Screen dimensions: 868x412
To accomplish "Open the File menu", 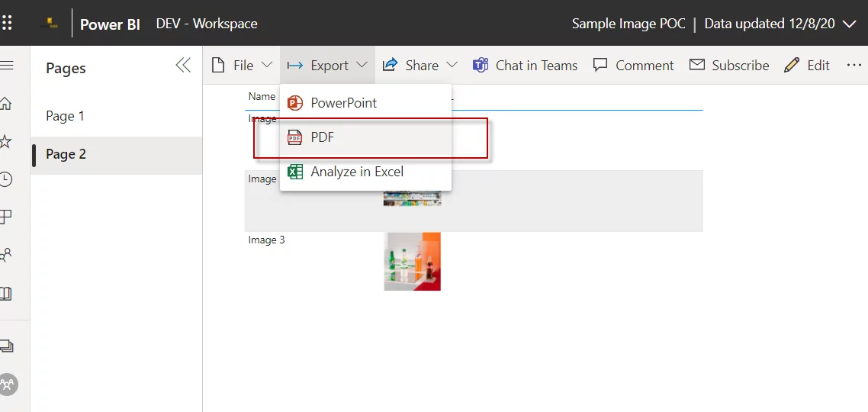I will [243, 66].
